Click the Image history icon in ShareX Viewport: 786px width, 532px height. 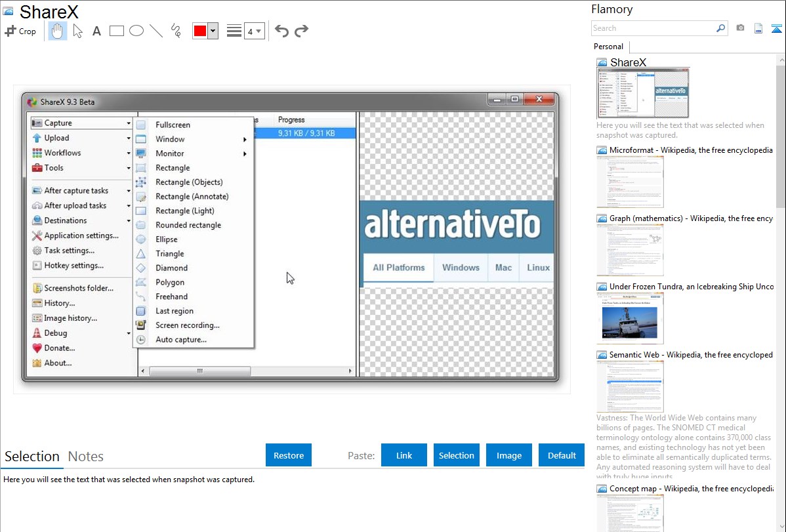pos(37,318)
